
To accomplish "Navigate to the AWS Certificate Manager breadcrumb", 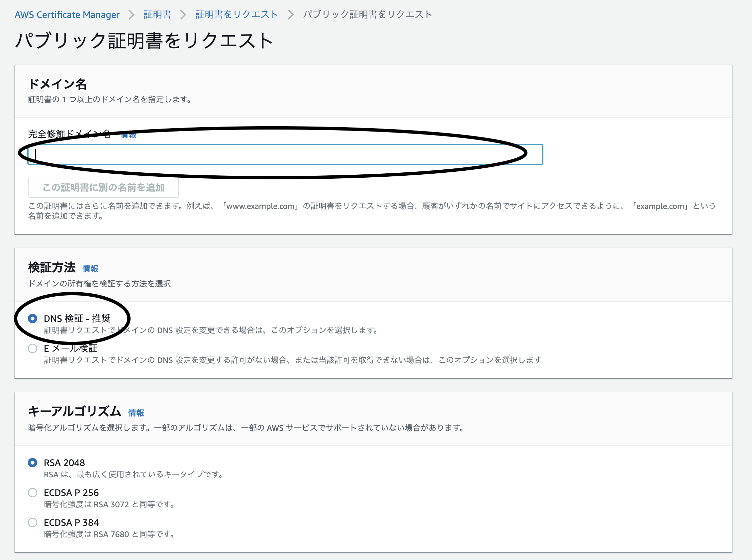I will pos(67,14).
